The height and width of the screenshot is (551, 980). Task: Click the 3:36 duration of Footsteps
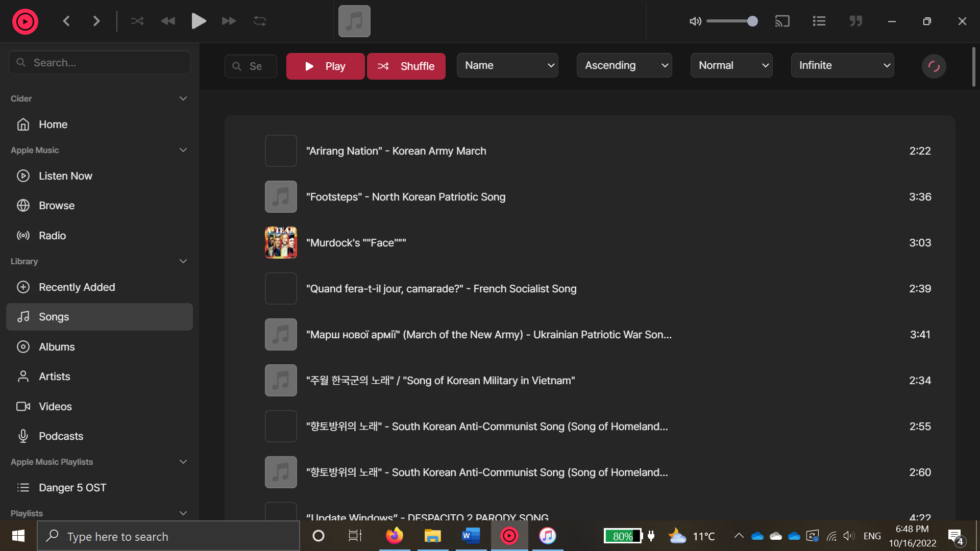coord(920,197)
